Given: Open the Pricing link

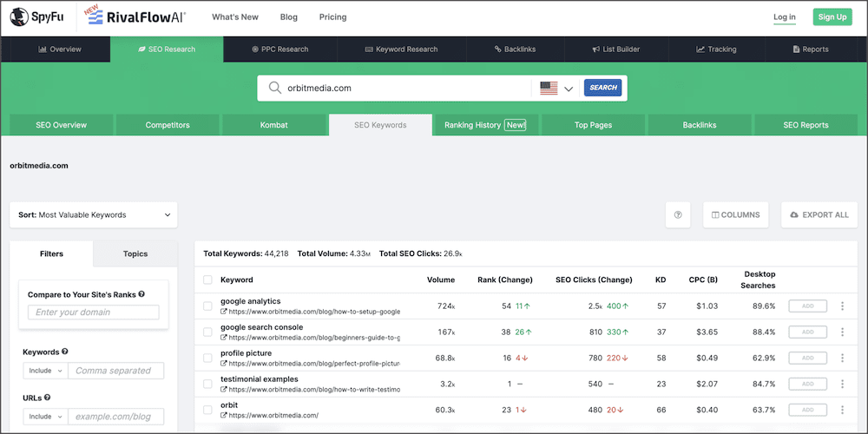Looking at the screenshot, I should (332, 17).
